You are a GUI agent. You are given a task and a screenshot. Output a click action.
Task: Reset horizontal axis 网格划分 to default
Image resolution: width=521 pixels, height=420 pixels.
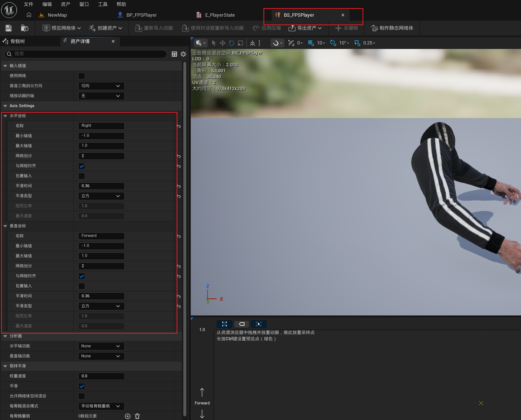pos(178,156)
